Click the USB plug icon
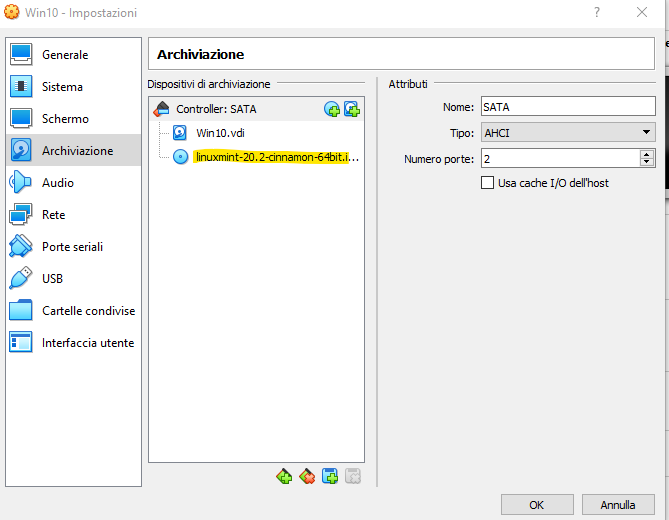Viewport: 669px width, 520px height. pos(20,278)
